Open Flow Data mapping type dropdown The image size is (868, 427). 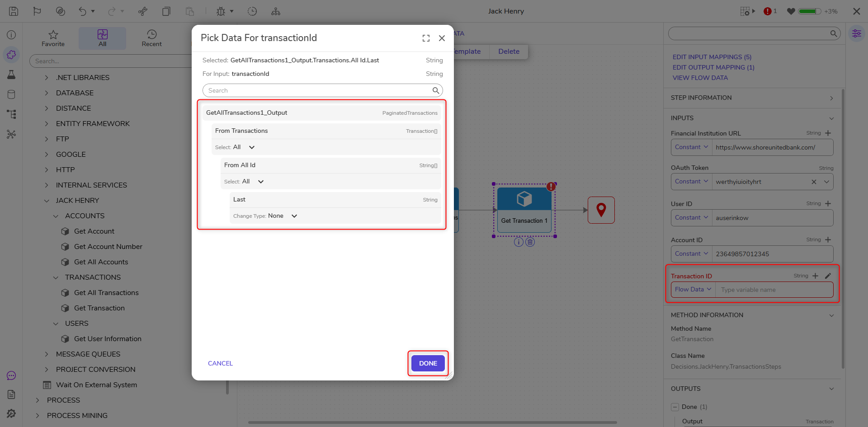693,290
